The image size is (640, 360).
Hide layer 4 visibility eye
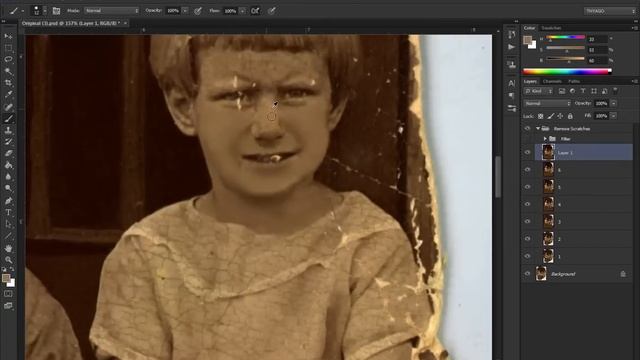pos(527,204)
